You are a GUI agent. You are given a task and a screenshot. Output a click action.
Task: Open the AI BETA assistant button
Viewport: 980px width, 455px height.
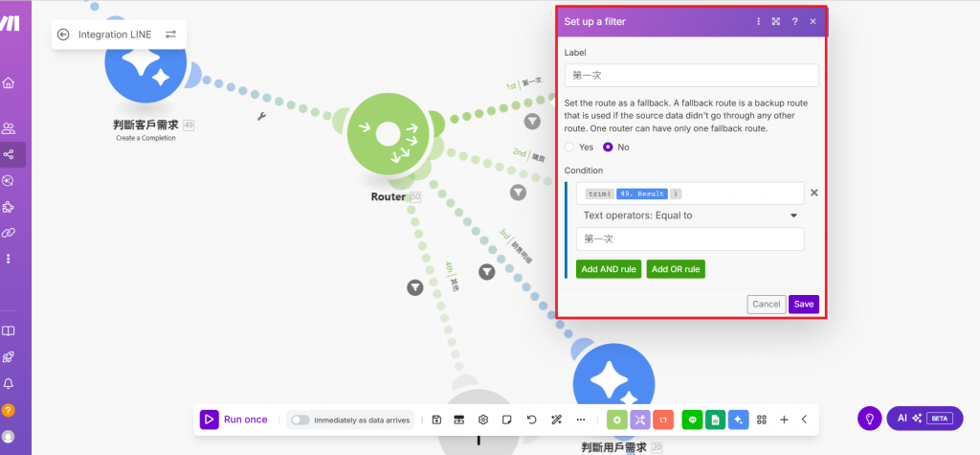click(x=925, y=418)
